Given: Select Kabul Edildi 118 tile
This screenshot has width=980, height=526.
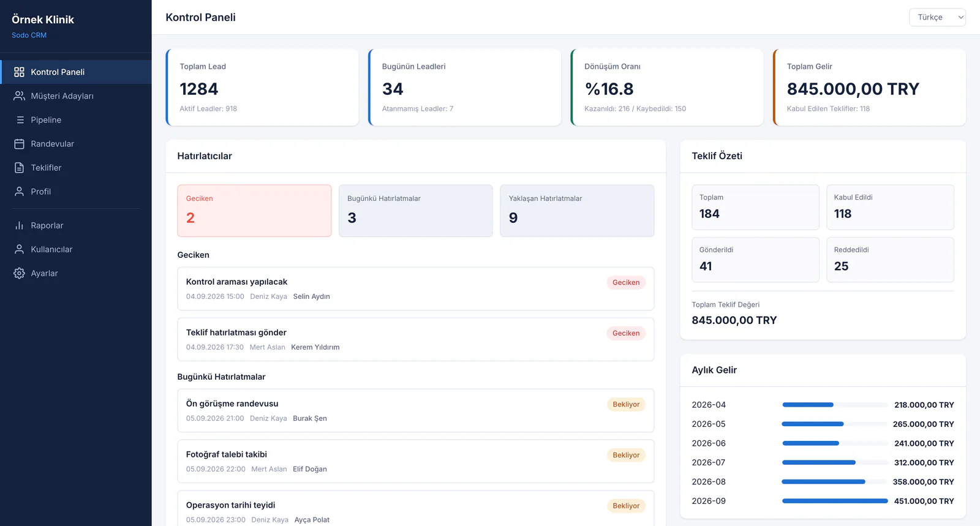Looking at the screenshot, I should (890, 207).
